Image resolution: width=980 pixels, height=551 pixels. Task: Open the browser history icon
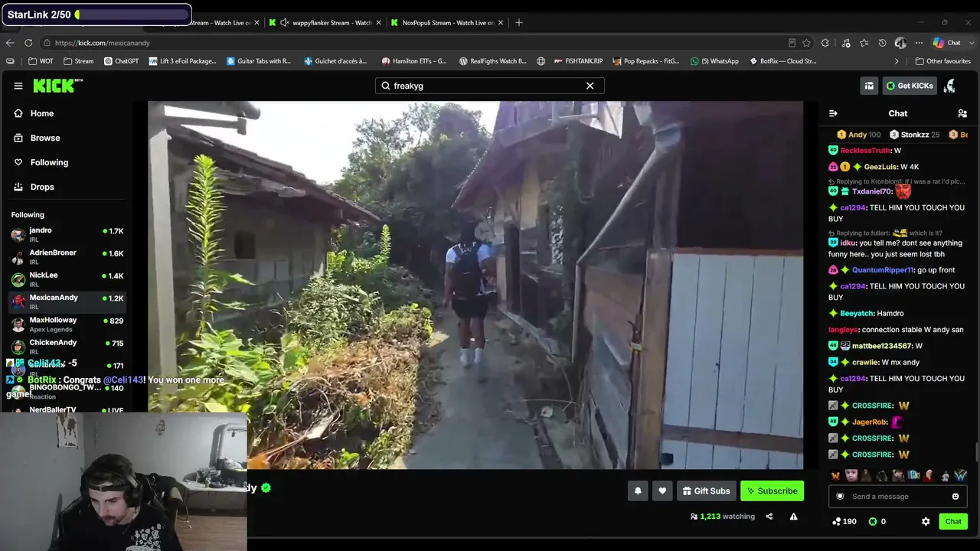click(x=882, y=43)
